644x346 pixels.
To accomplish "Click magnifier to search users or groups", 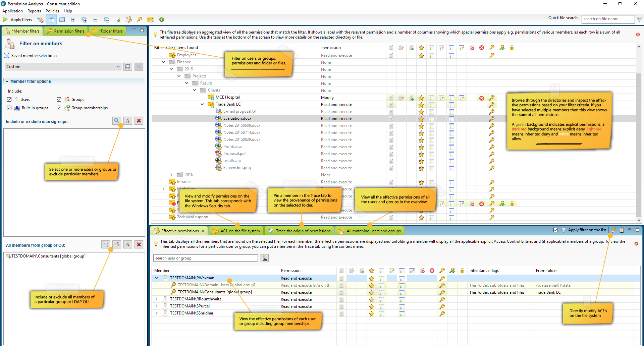I will [x=116, y=121].
